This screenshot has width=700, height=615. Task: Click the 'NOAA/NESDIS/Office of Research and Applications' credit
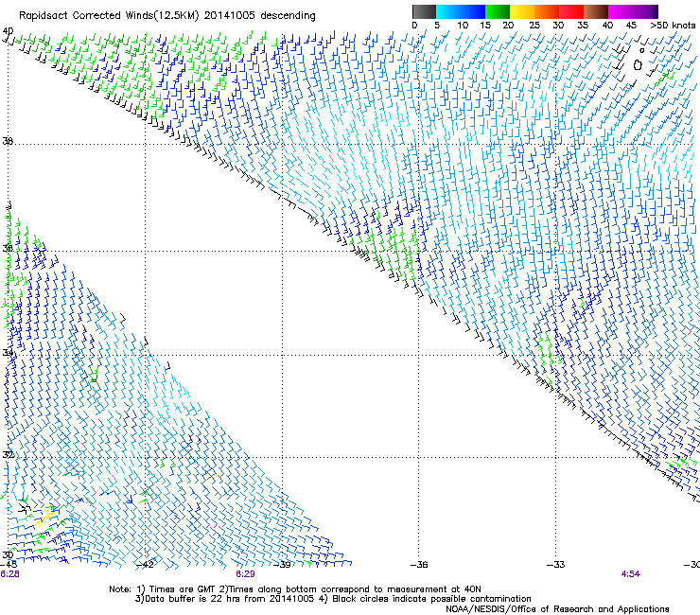pos(557,609)
